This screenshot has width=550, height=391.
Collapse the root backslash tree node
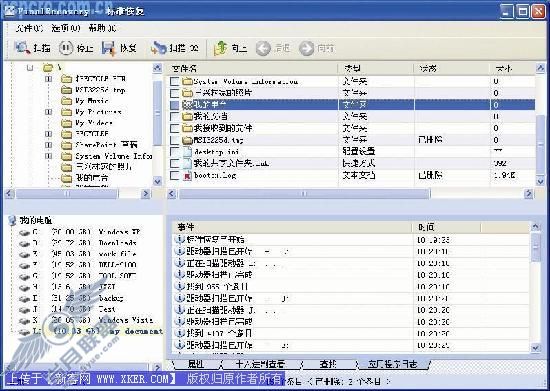click(x=30, y=67)
